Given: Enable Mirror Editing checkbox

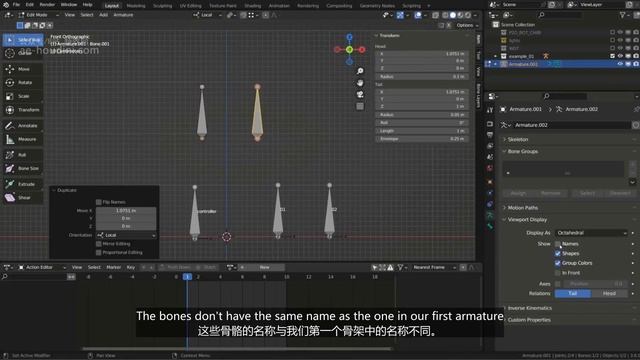Looking at the screenshot, I should point(98,244).
